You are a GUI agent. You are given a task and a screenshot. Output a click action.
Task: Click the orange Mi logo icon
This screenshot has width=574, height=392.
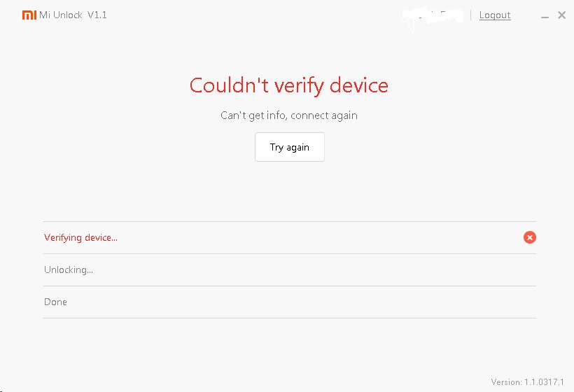[29, 15]
